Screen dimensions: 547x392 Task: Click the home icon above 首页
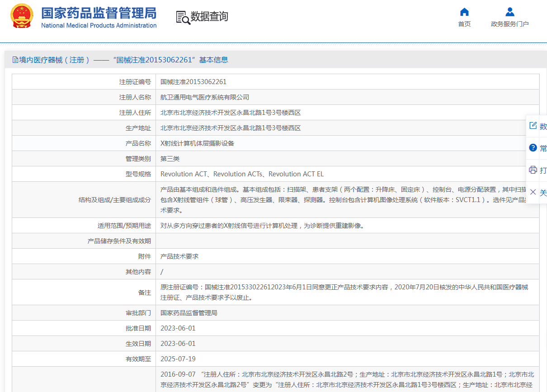(x=464, y=12)
